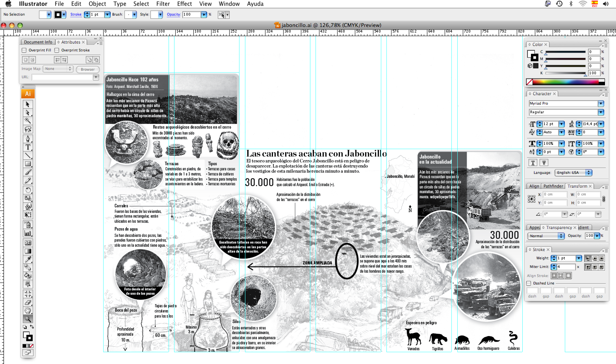This screenshot has width=616, height=364.
Task: Open the Effect menu
Action: coord(184,4)
